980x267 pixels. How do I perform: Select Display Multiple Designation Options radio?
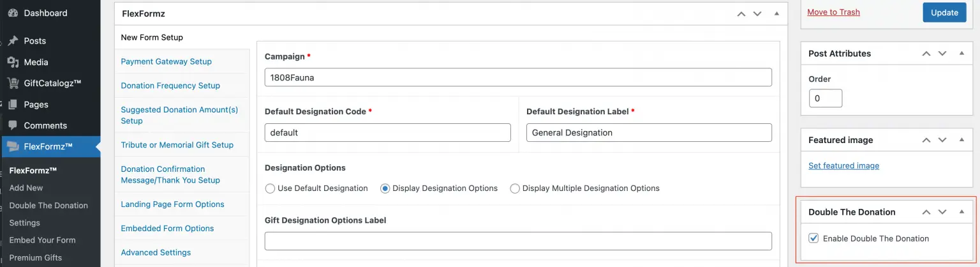(x=515, y=188)
